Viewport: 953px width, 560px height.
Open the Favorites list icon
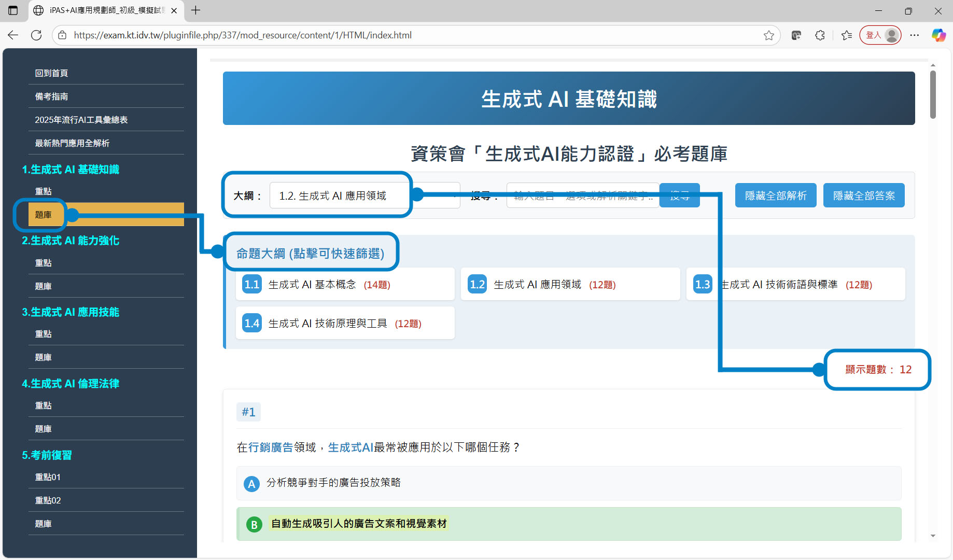[847, 35]
